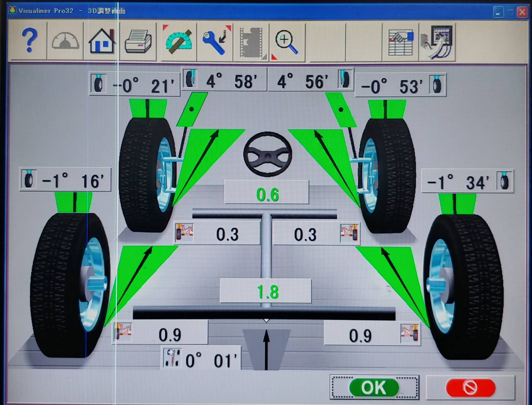
Task: Activate the magnifying glass zoom icon
Action: point(287,42)
